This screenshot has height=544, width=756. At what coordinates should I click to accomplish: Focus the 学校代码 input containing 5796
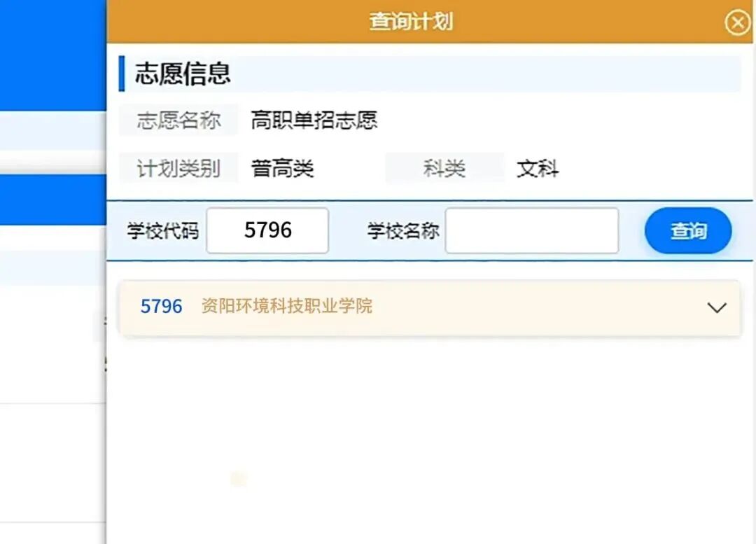pos(267,230)
